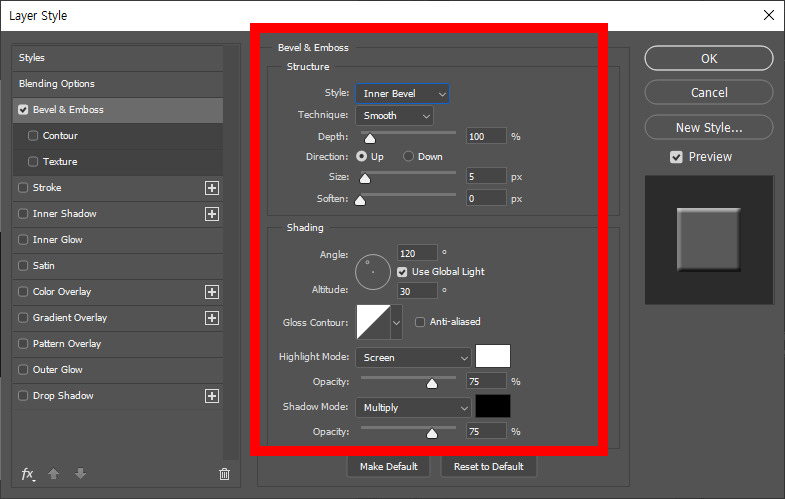The image size is (785, 499).
Task: Select the Up direction radio button
Action: (361, 157)
